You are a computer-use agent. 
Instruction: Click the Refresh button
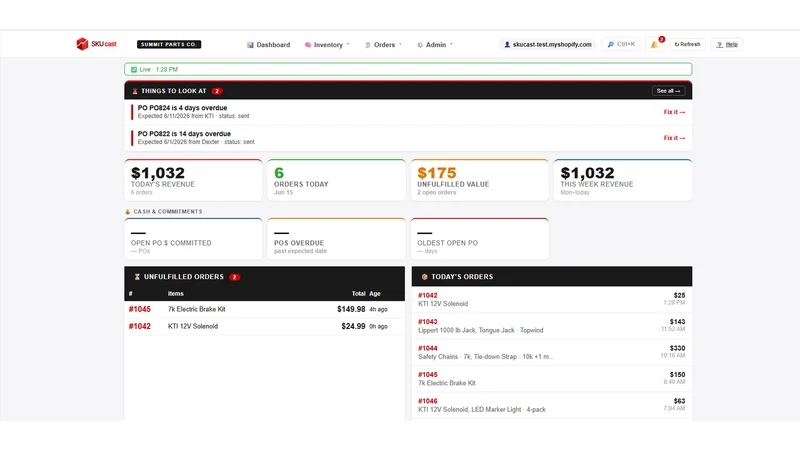tap(687, 44)
